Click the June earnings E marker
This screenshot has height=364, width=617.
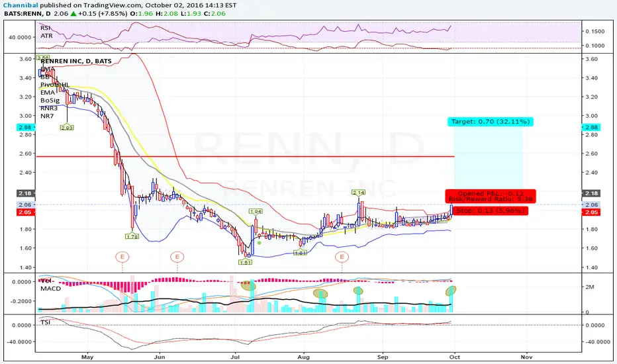click(177, 257)
